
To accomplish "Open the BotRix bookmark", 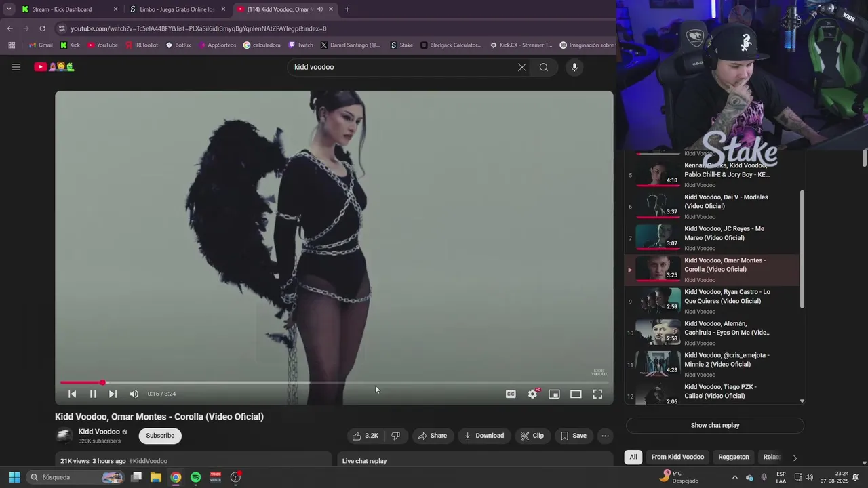I will (x=178, y=45).
